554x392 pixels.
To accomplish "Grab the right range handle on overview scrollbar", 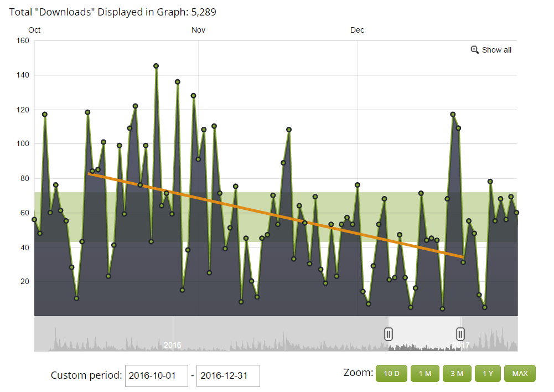I will coord(460,334).
